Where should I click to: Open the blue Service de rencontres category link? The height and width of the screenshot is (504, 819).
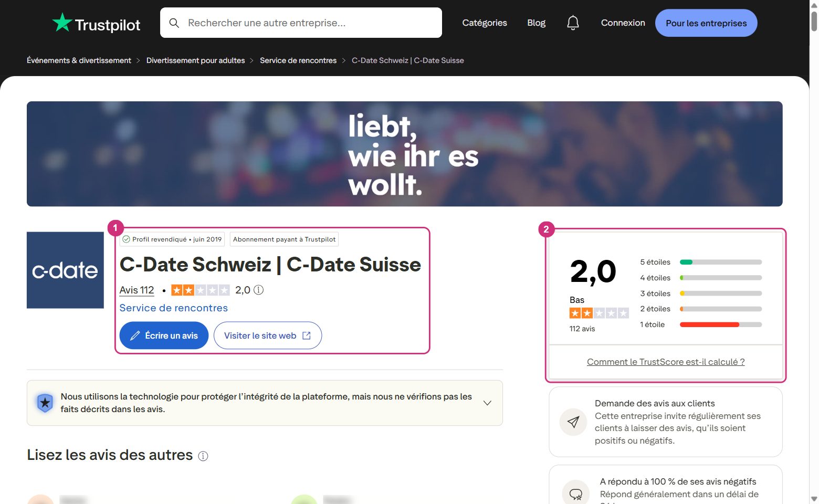174,308
